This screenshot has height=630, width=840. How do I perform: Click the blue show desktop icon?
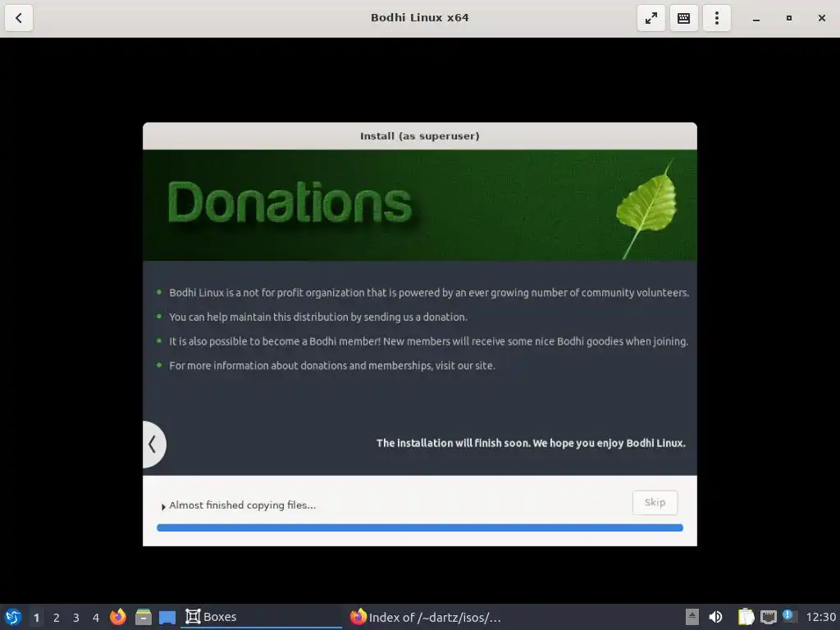(167, 617)
